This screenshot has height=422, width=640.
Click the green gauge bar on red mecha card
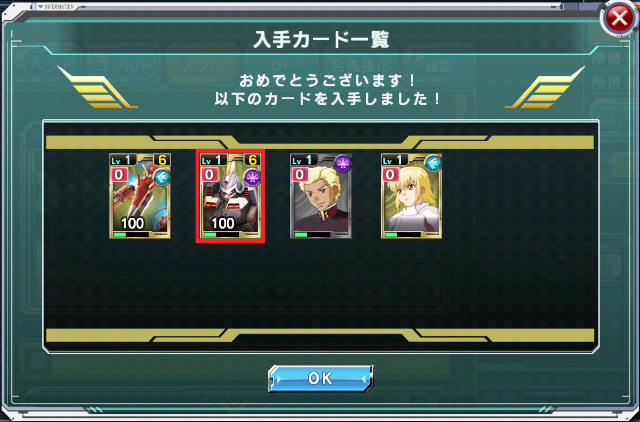coord(131,235)
